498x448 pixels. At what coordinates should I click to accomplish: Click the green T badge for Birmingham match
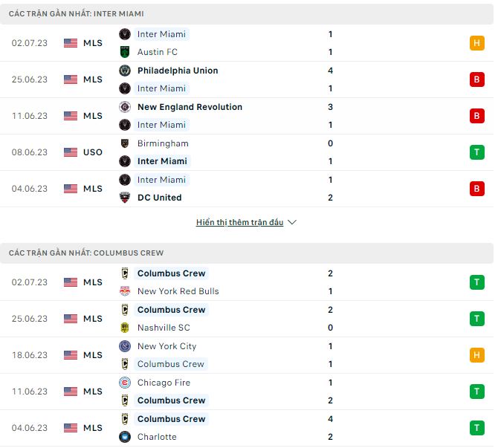[x=476, y=152]
